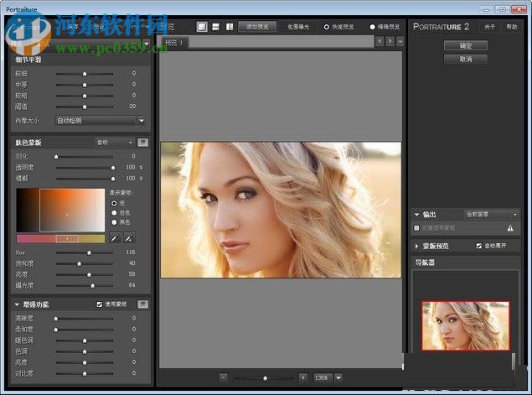This screenshot has width=532, height=395.
Task: Open portrait size auto-detect dropdown
Action: click(142, 121)
